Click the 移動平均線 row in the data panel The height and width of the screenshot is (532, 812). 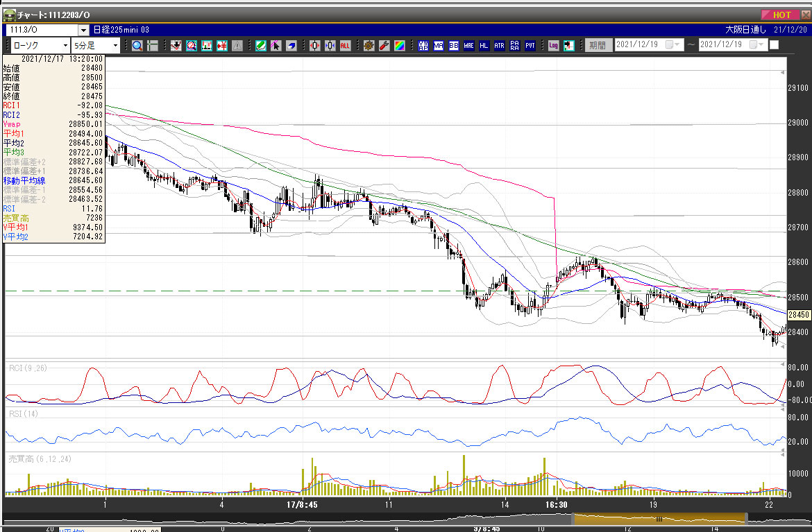click(53, 180)
